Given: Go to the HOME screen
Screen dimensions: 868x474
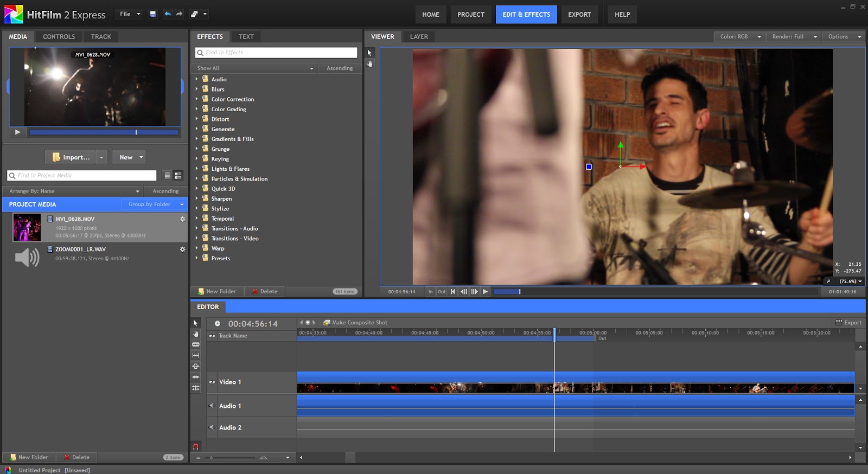Looking at the screenshot, I should 431,15.
